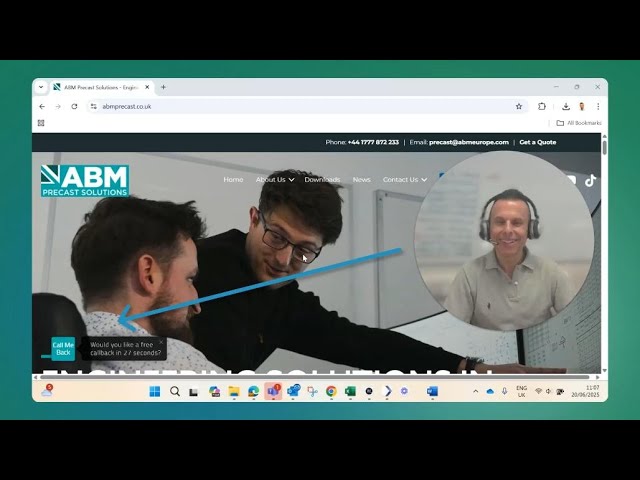Open a new browser tab

coord(163,87)
